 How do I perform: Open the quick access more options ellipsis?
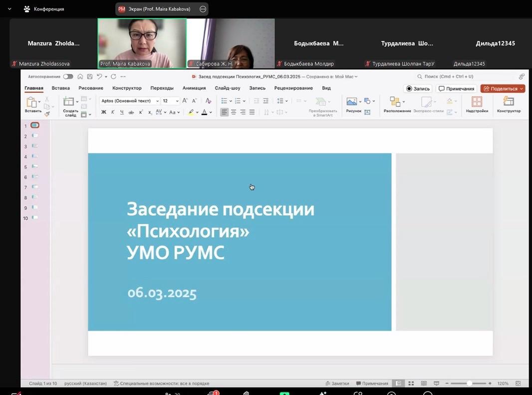[123, 76]
